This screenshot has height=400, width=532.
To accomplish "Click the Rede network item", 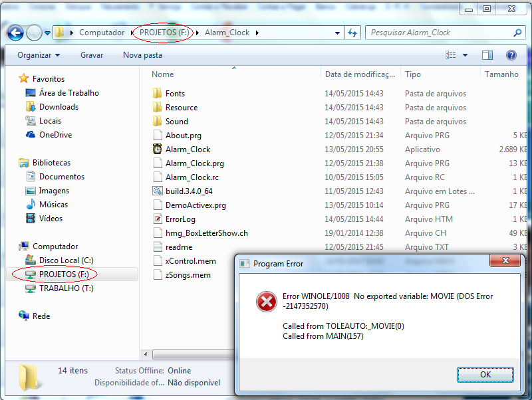I will (41, 316).
